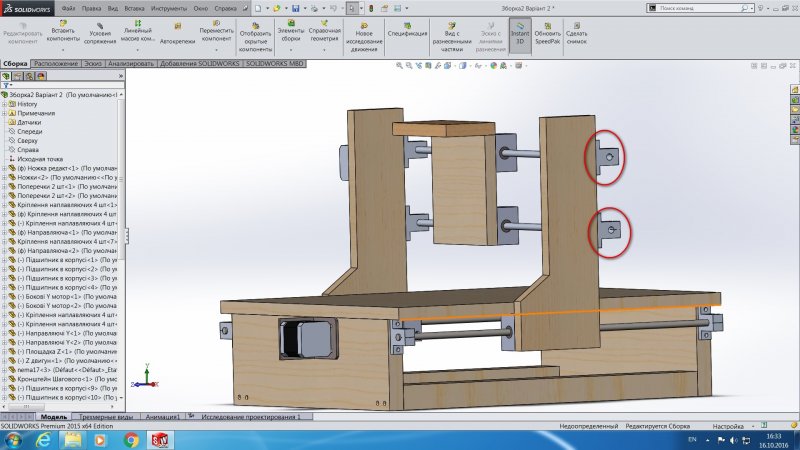Expand the Примечания node in the tree
This screenshot has height=450, width=800.
coord(5,113)
